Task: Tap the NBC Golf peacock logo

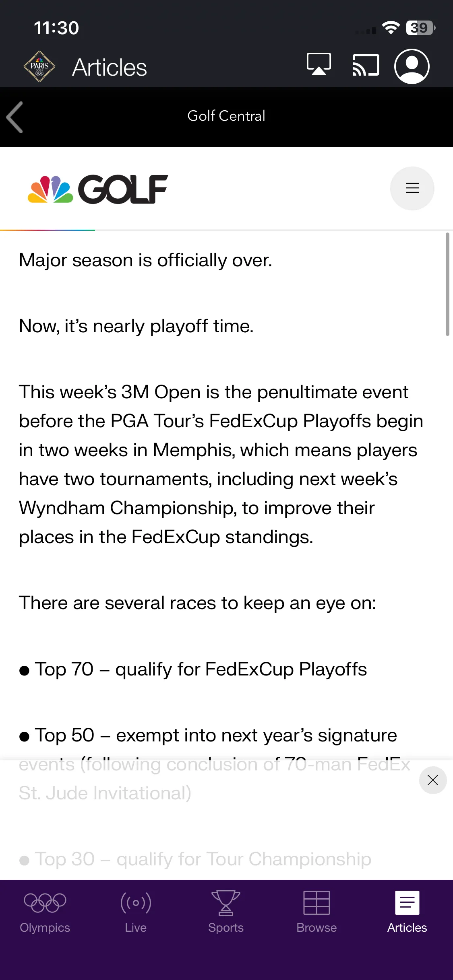Action: point(98,189)
